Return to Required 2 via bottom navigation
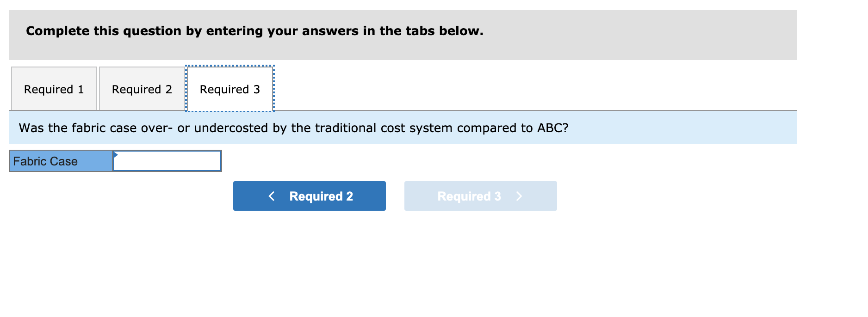Viewport: 868px width, 317px height. 309,196
